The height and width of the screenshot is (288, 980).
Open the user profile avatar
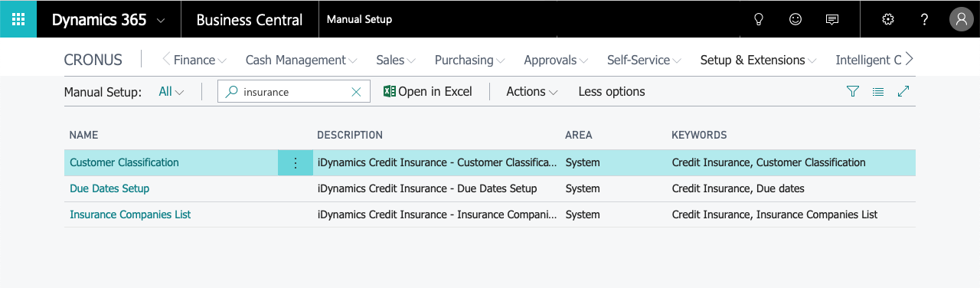pos(961,20)
